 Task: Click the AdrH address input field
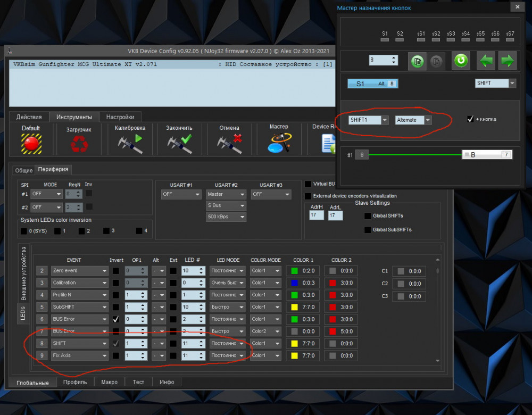click(316, 215)
